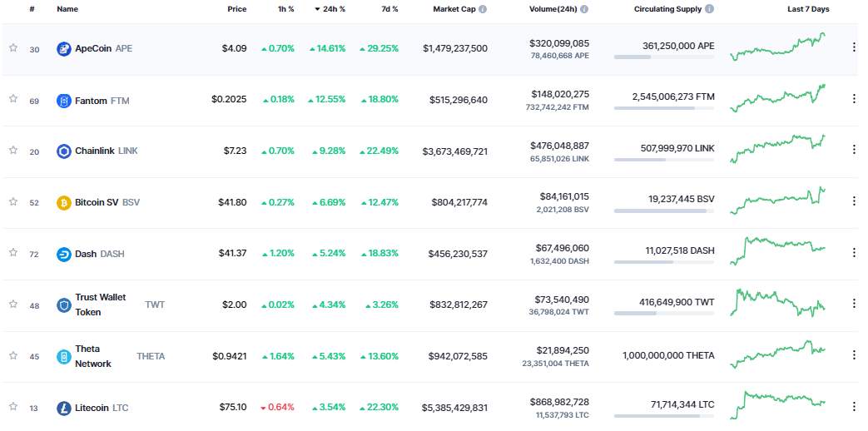Open Litecoin row three-dot menu
Screen dimensions: 868x431
(x=854, y=406)
